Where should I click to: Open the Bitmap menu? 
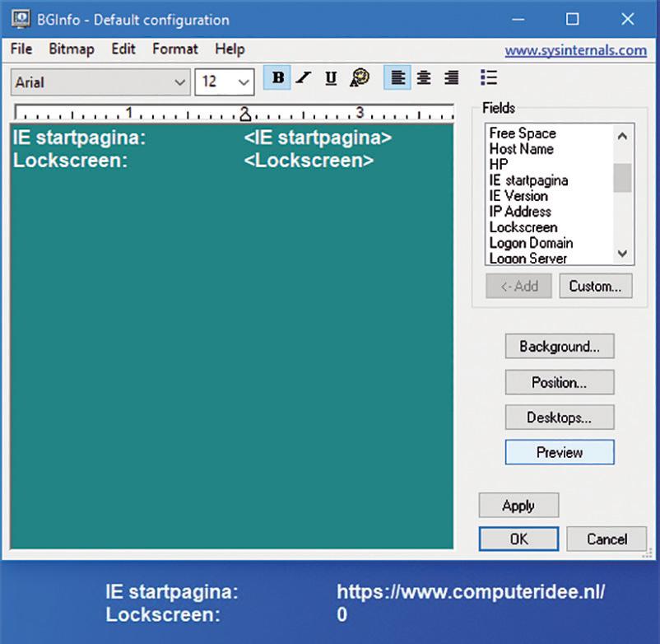72,49
